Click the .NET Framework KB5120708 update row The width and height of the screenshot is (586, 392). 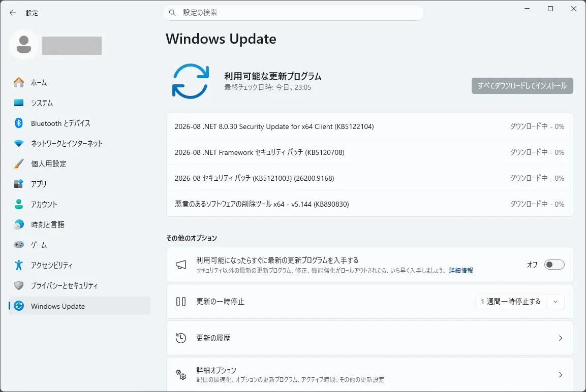(369, 152)
